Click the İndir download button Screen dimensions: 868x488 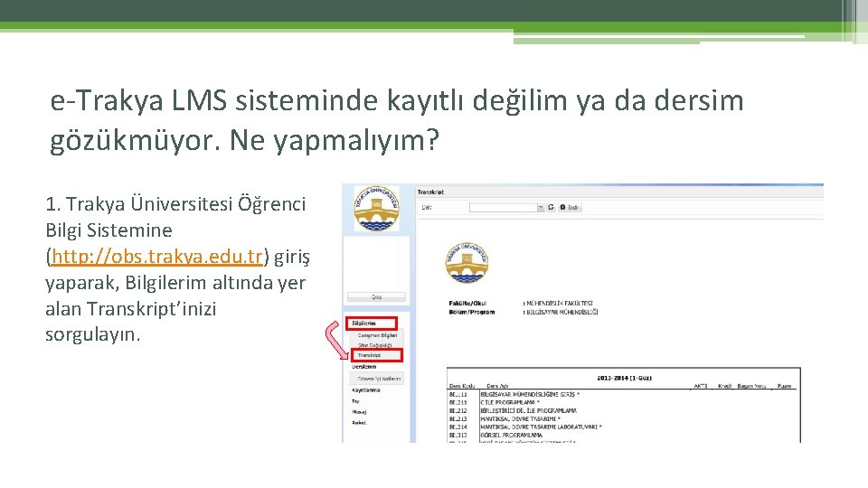[570, 207]
